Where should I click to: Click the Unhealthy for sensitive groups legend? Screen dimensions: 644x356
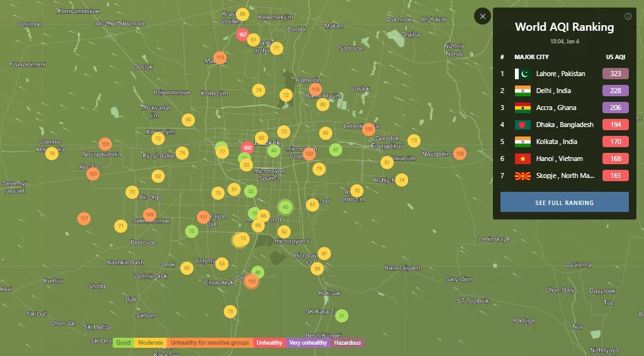(210, 343)
